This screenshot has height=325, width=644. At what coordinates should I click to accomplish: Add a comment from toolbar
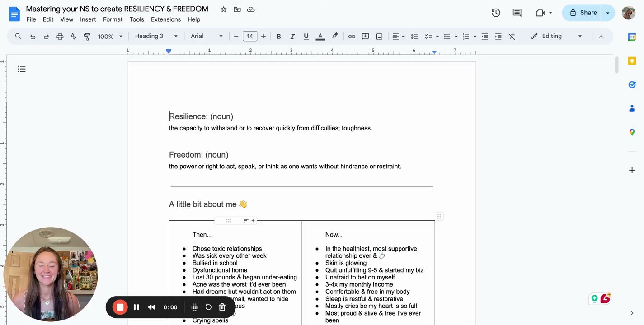point(365,36)
